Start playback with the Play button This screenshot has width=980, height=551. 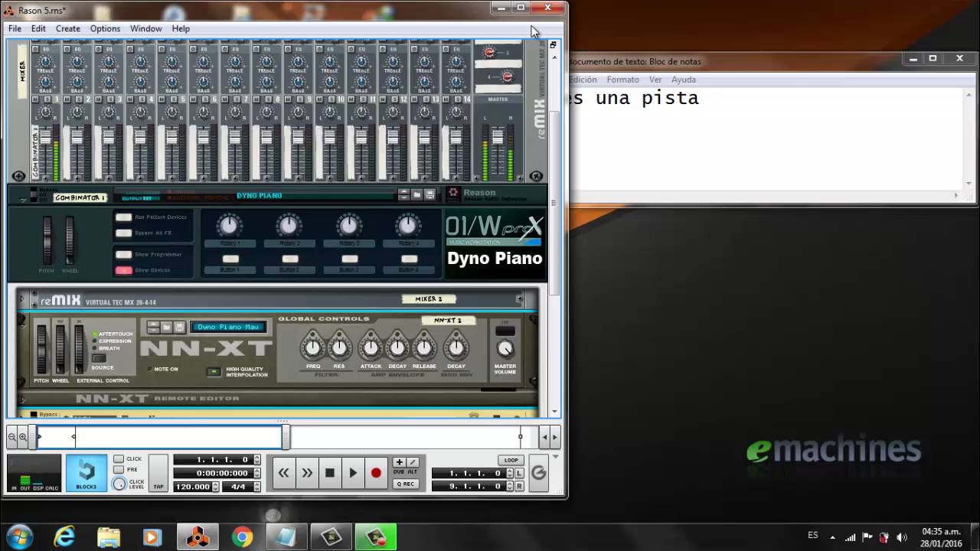(x=353, y=473)
